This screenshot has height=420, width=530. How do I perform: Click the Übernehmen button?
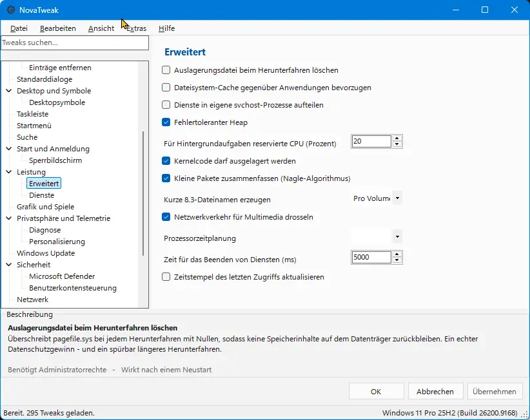point(495,391)
